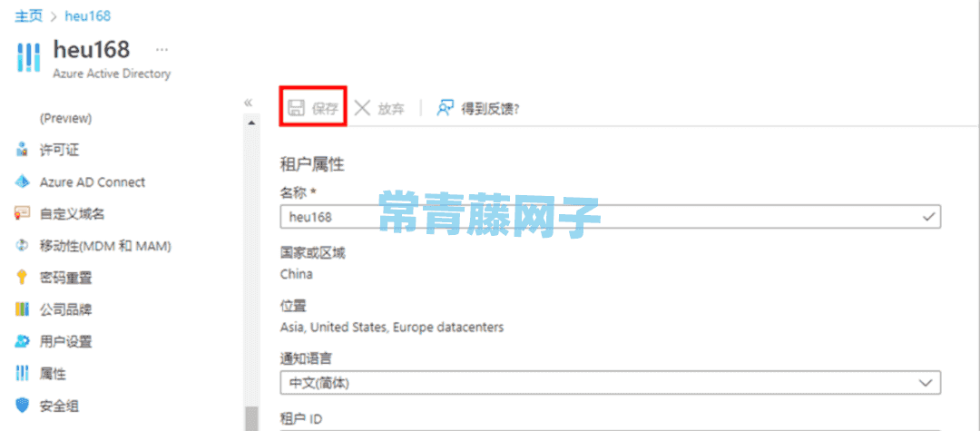980x431 pixels.
Task: Click the sidebar scrollbar up arrow
Action: 251,123
